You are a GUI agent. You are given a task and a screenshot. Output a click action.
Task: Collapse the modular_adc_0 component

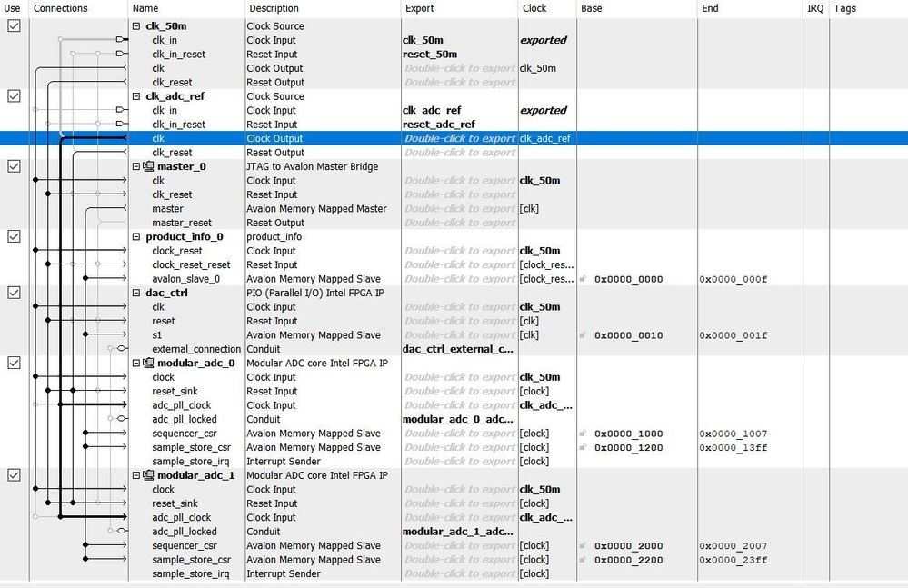click(136, 363)
